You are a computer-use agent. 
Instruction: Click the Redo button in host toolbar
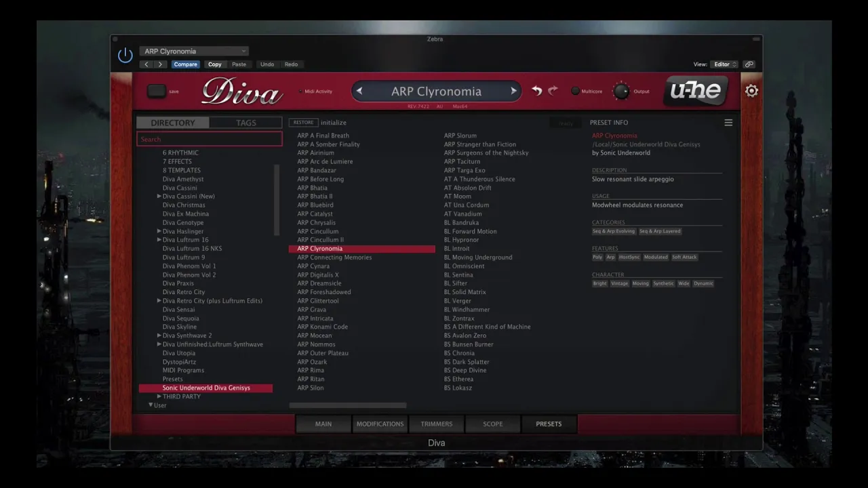coord(291,64)
